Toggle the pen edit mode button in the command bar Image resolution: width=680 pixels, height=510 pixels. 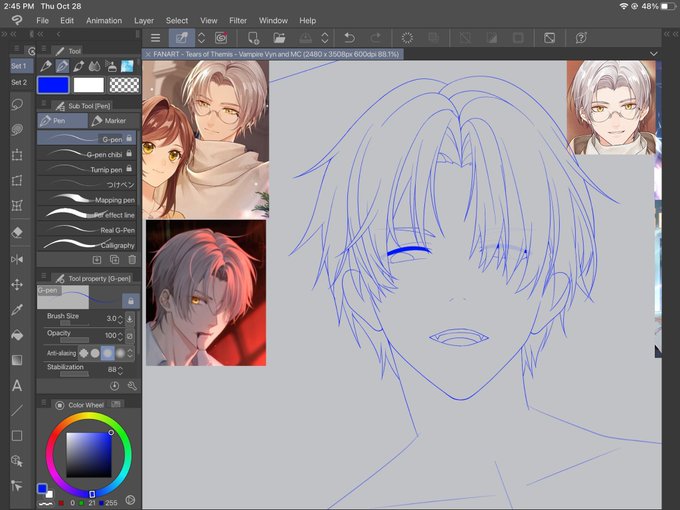click(182, 38)
